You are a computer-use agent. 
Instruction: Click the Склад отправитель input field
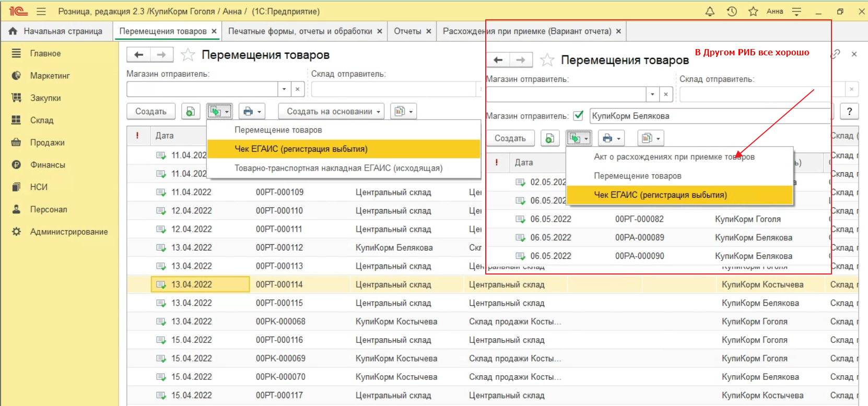click(x=394, y=89)
